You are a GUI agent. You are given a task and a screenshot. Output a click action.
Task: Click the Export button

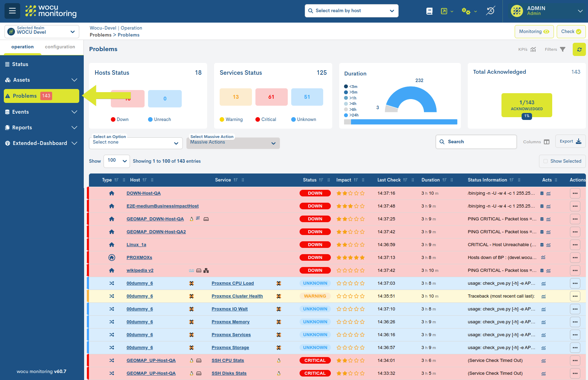(x=571, y=141)
